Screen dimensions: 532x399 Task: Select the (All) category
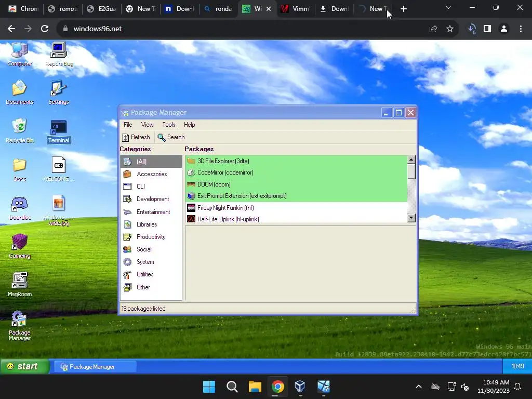click(151, 162)
